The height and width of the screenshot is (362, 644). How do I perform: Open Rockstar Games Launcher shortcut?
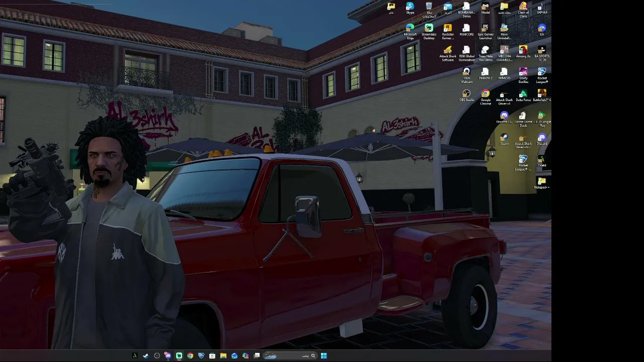448,32
